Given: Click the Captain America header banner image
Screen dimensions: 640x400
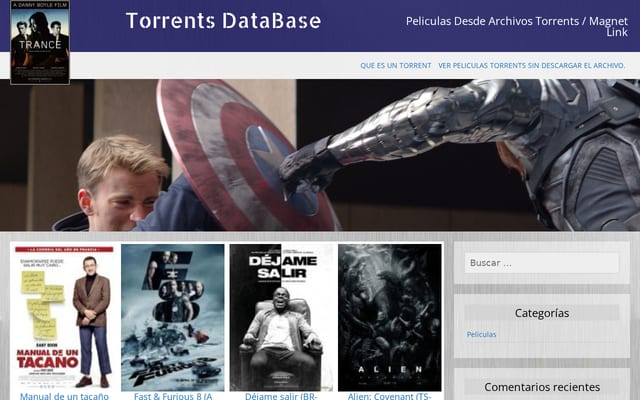Looking at the screenshot, I should pyautogui.click(x=320, y=155).
